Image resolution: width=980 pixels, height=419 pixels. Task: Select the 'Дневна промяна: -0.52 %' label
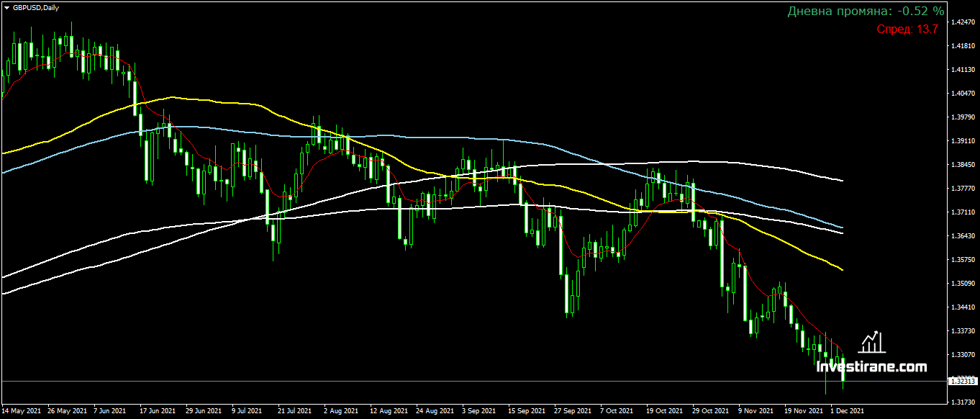click(x=866, y=11)
